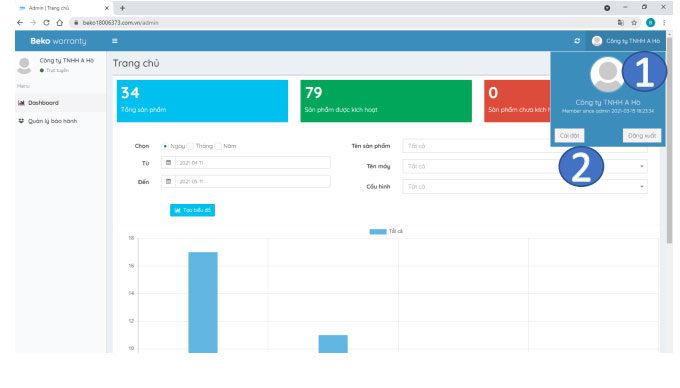Click the browser home icon
The height and width of the screenshot is (388, 680).
point(60,23)
